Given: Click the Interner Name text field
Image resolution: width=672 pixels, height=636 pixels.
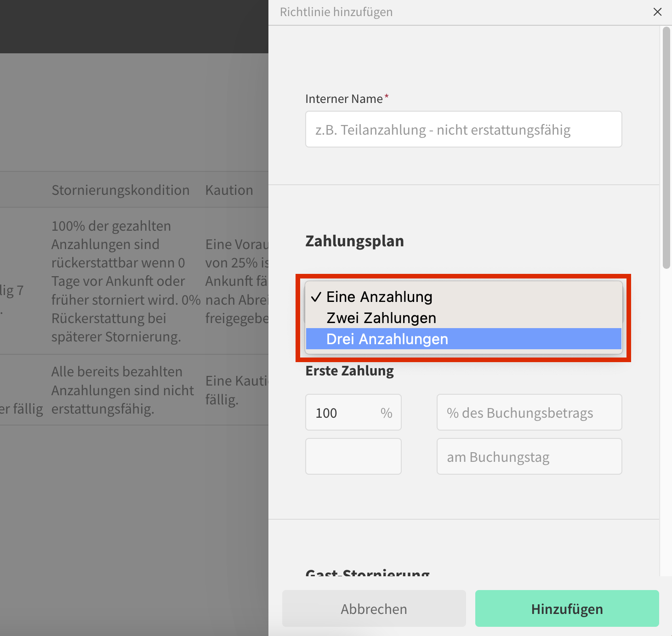Looking at the screenshot, I should point(463,130).
